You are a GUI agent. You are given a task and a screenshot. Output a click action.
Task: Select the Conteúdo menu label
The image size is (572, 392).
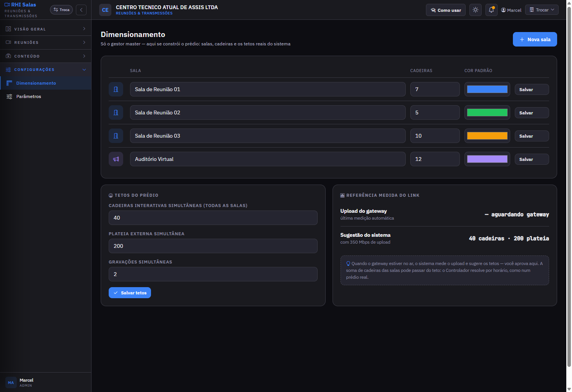(x=27, y=56)
